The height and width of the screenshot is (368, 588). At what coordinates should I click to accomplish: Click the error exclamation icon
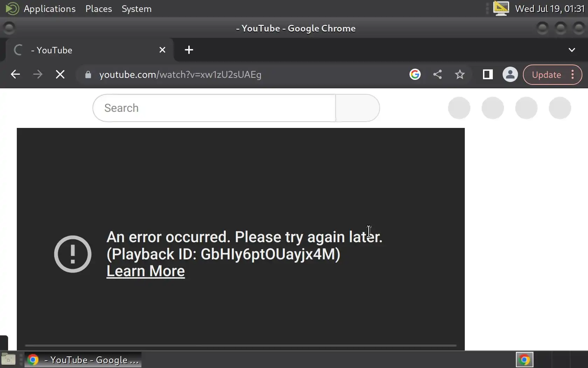click(73, 254)
